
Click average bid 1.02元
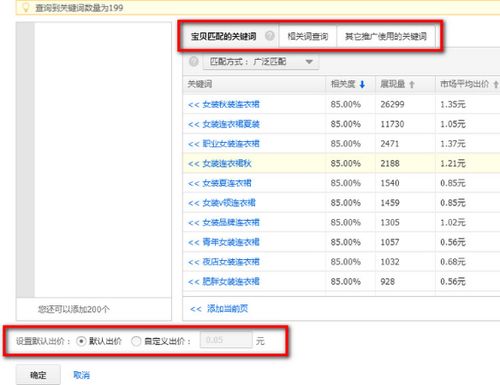(x=453, y=222)
